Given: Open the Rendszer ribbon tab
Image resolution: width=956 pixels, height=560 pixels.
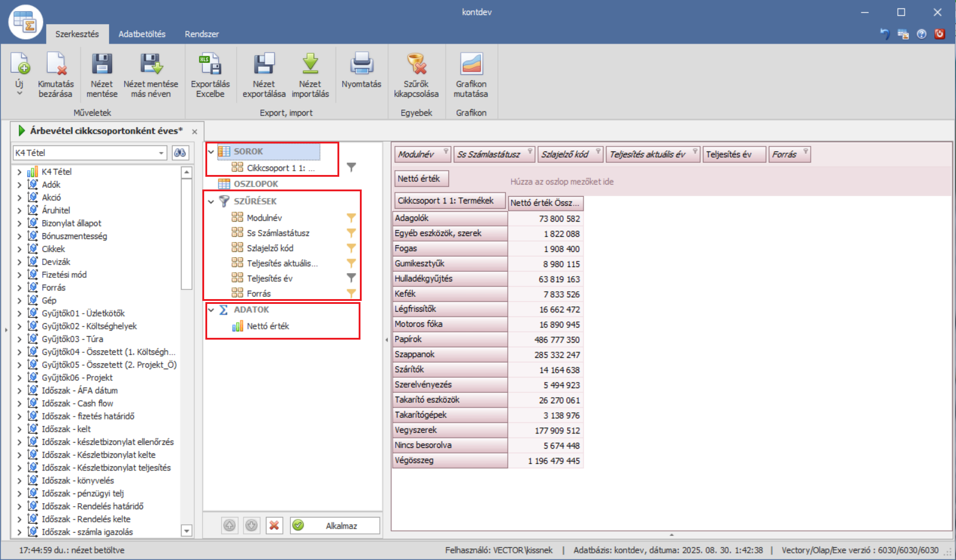Looking at the screenshot, I should click(202, 34).
